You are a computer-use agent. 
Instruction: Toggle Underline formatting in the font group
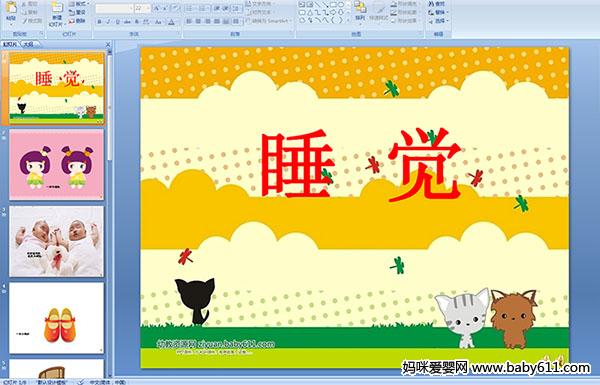117,22
